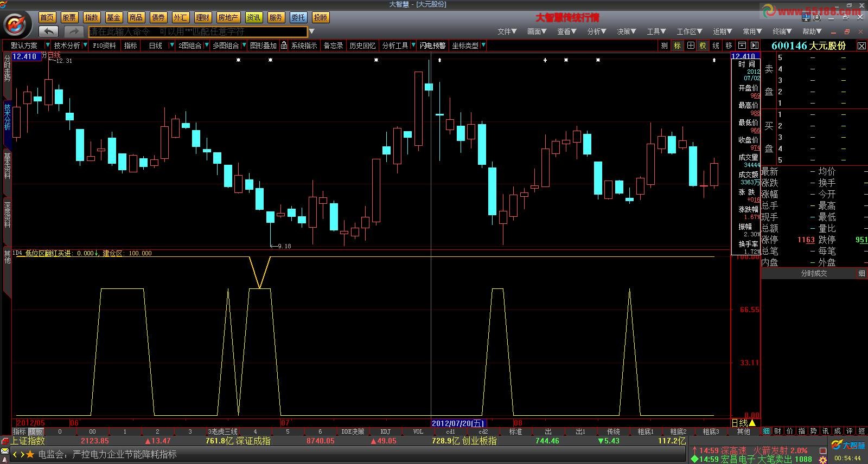Select the DDE决策 indicator tab

click(x=353, y=431)
